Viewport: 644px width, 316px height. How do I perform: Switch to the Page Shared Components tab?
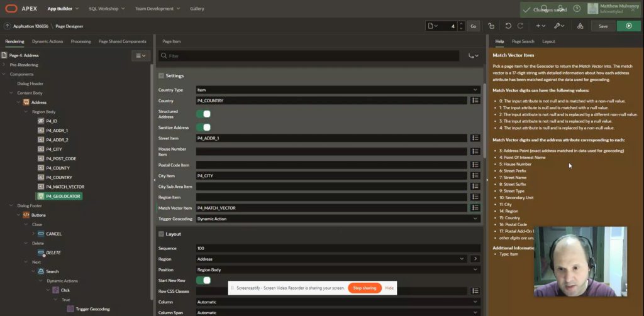pos(123,41)
